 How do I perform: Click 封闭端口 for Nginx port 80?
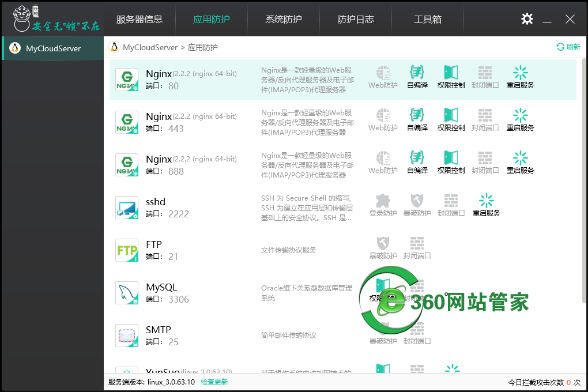coord(485,77)
